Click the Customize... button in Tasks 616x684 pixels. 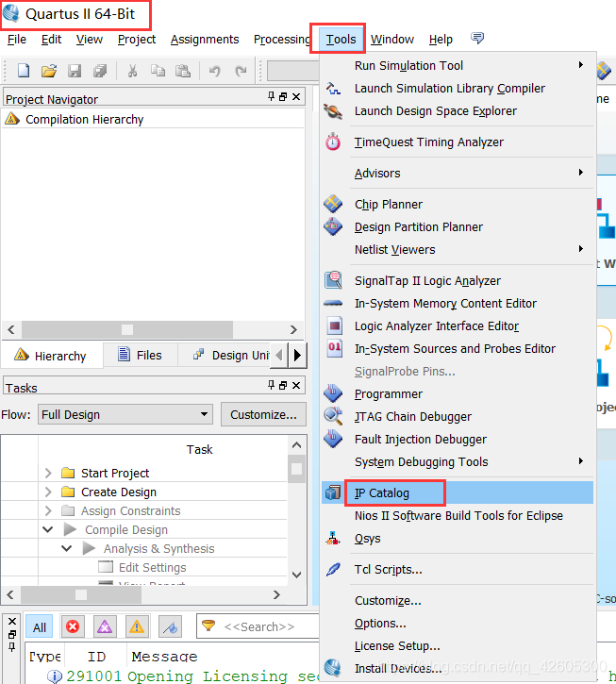pyautogui.click(x=263, y=414)
